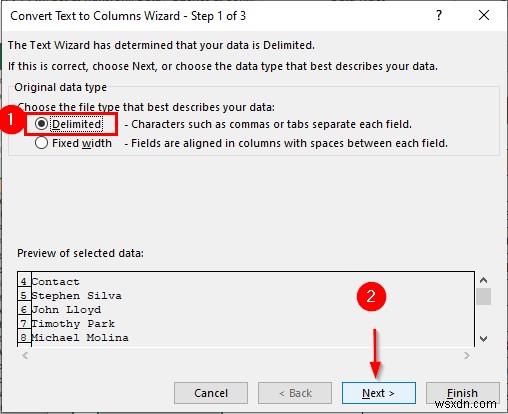Viewport: 508px width, 414px height.
Task: Cancel the Text to Columns wizard
Action: click(x=211, y=393)
